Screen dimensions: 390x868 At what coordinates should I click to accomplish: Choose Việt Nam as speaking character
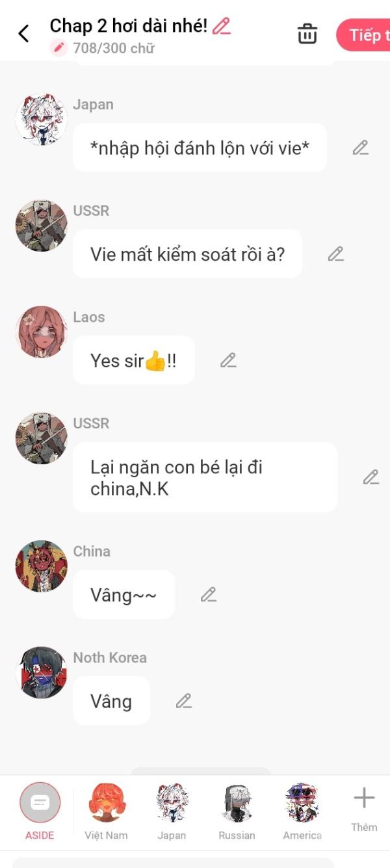(x=106, y=811)
